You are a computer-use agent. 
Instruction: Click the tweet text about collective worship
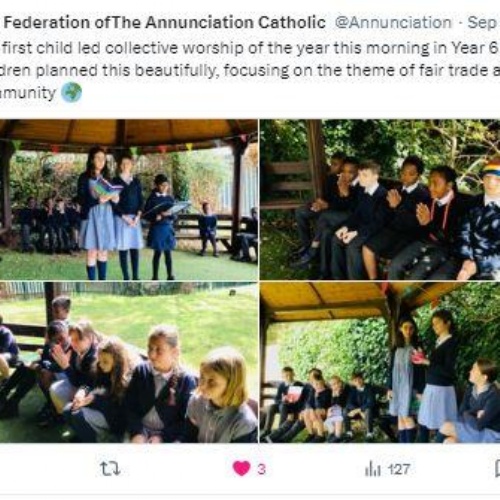click(250, 48)
